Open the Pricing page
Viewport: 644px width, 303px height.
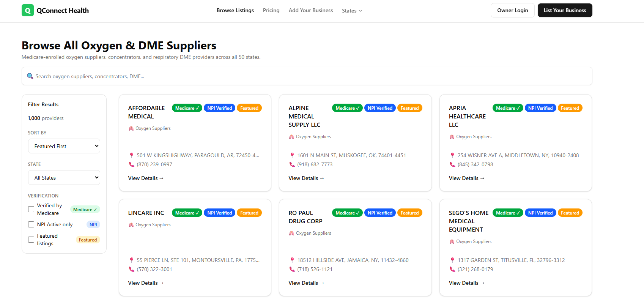point(271,10)
